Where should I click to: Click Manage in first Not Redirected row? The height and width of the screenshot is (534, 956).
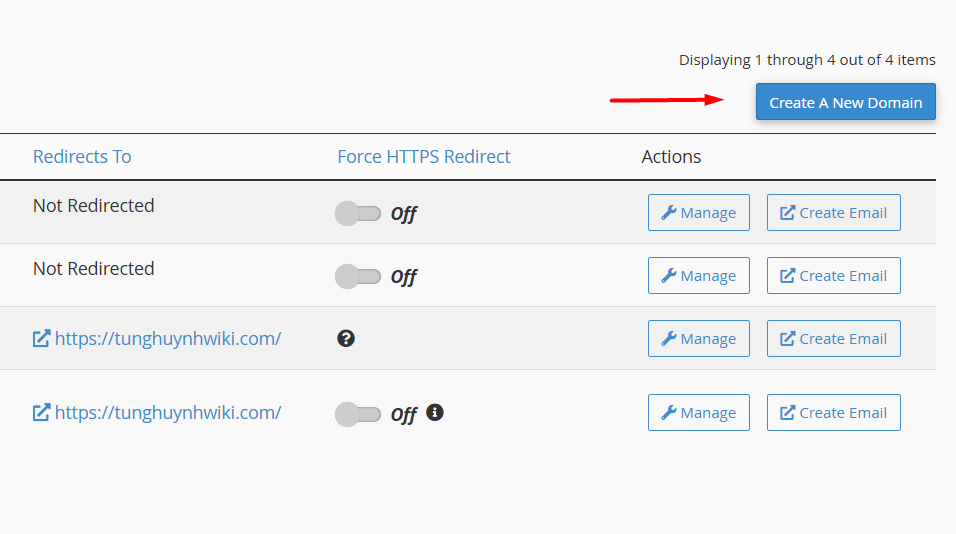pyautogui.click(x=699, y=213)
